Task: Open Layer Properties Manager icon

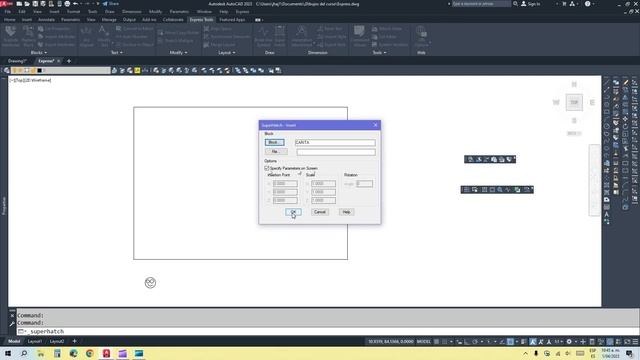Action: click(x=6, y=70)
